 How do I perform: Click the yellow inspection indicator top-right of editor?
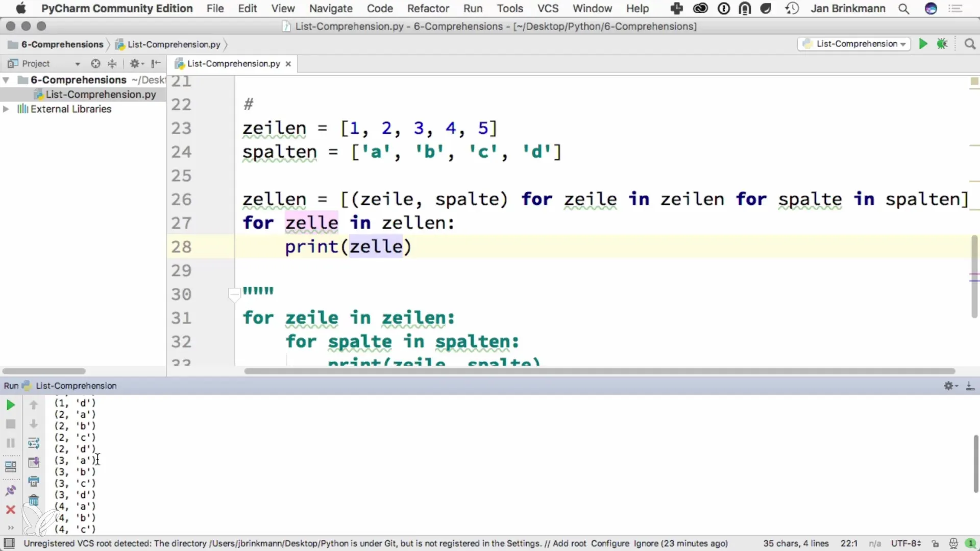[x=974, y=82]
